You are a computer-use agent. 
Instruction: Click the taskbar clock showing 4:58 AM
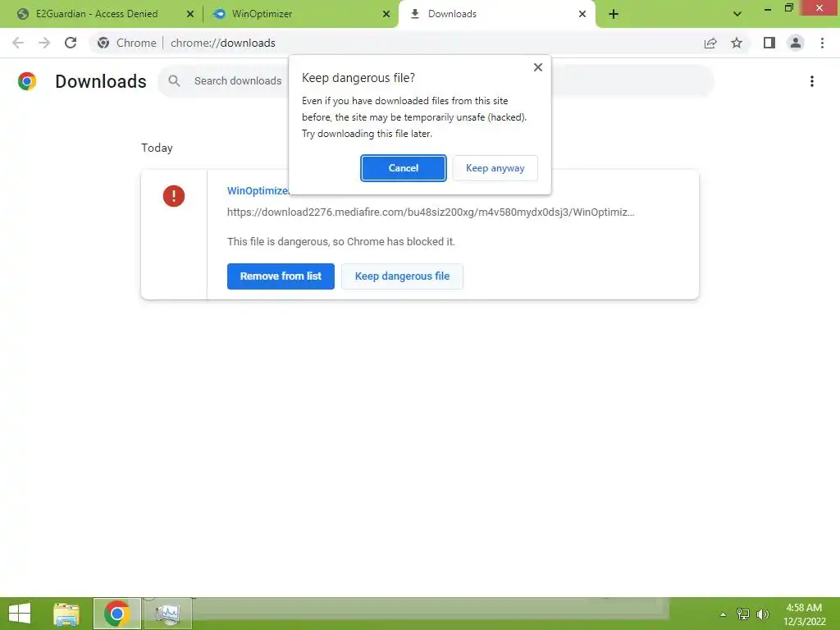[x=804, y=614]
